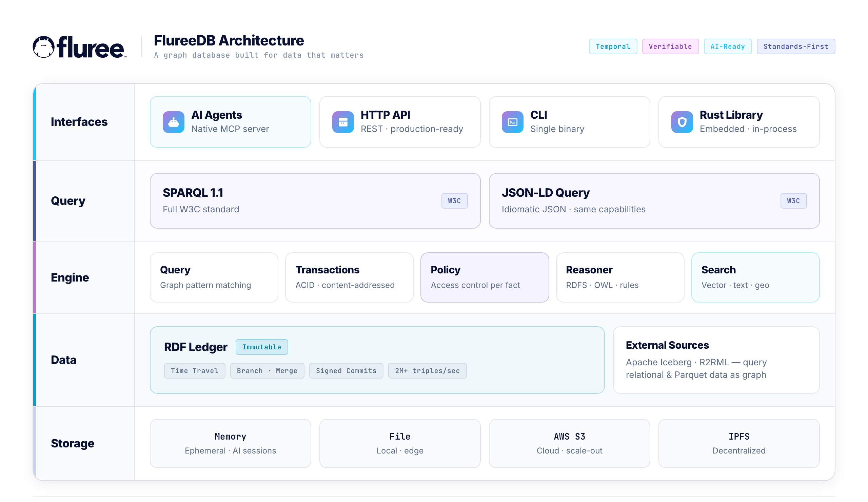Screen dimensions: 868x502
Task: Click 'A graph database built for data that matters'
Action: point(259,55)
